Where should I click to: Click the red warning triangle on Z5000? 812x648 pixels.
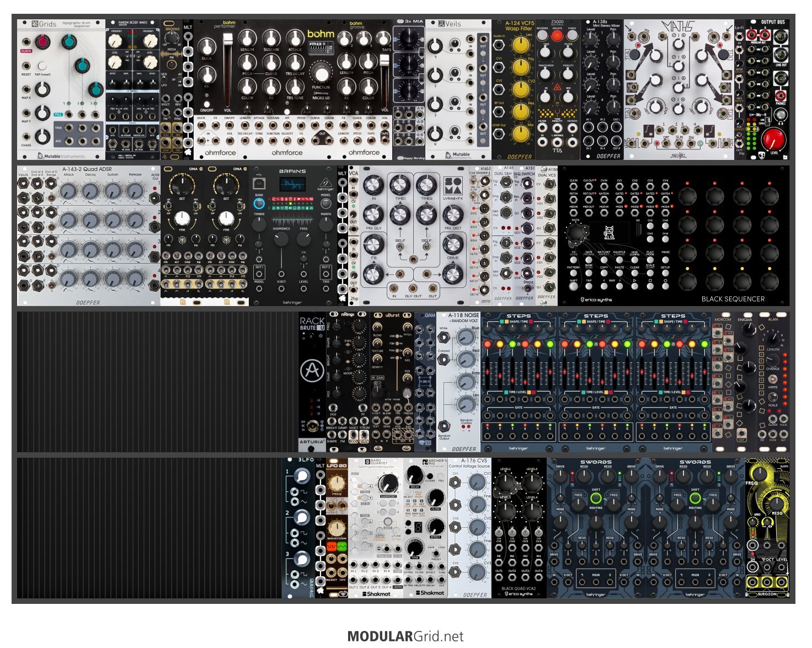(x=556, y=87)
